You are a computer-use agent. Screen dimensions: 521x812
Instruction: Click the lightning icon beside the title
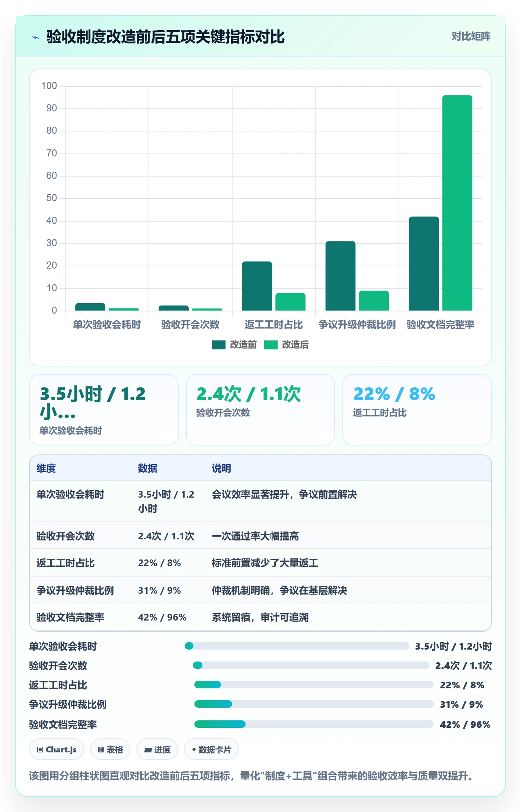point(35,37)
